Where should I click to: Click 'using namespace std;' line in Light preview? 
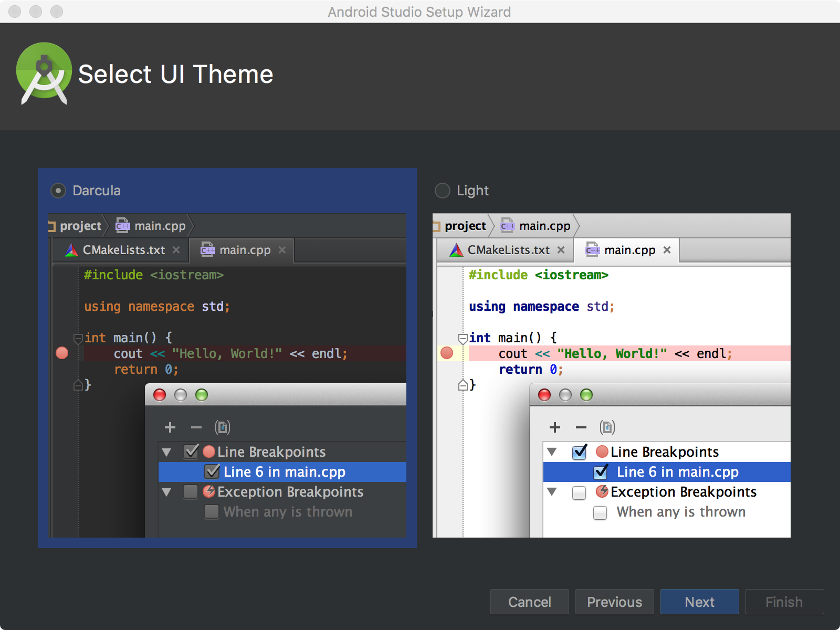(x=541, y=307)
